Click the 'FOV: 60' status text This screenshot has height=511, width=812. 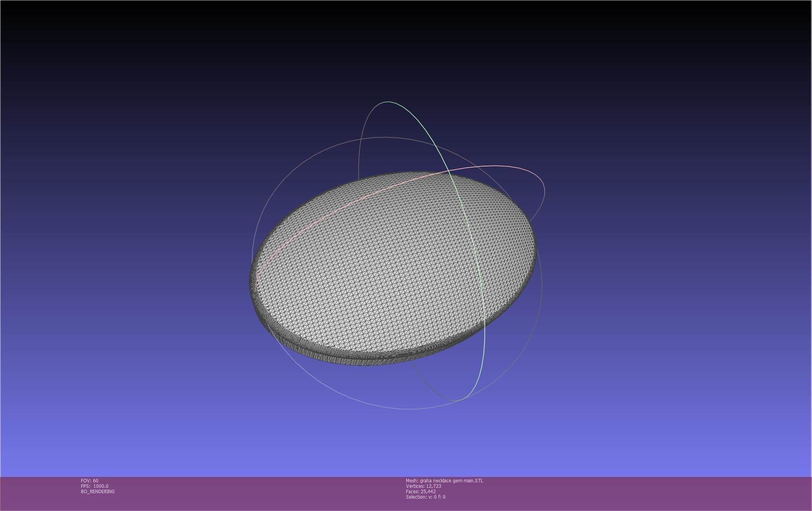tap(89, 481)
